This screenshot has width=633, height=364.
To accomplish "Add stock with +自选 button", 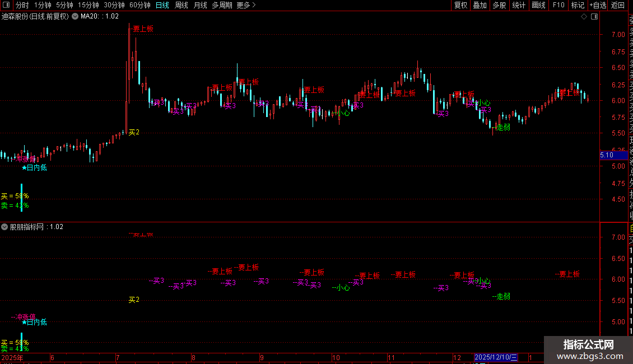I will (598, 5).
